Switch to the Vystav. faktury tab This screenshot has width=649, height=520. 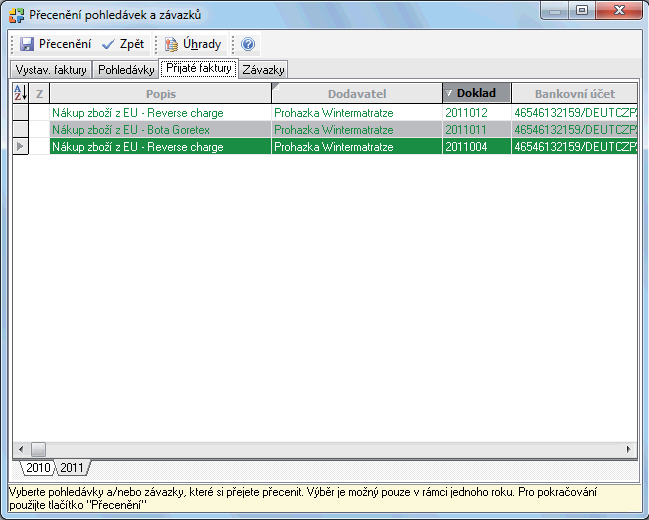pos(50,70)
